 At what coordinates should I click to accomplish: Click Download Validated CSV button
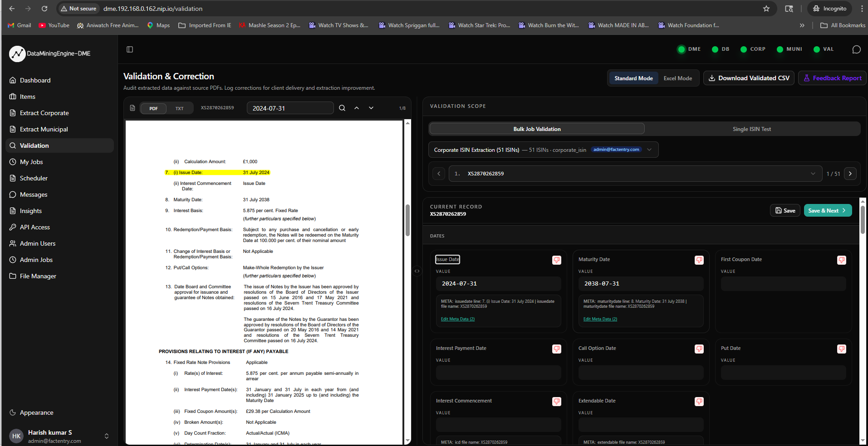point(749,78)
